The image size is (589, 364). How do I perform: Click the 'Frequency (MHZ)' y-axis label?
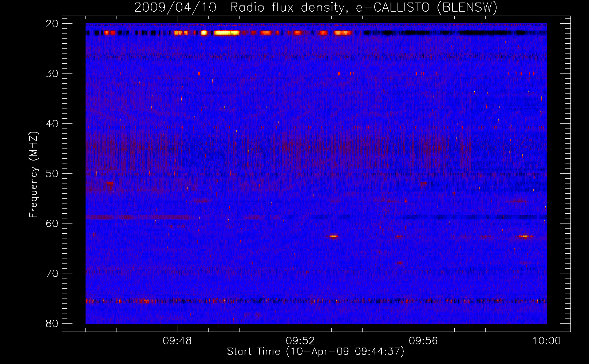point(33,174)
